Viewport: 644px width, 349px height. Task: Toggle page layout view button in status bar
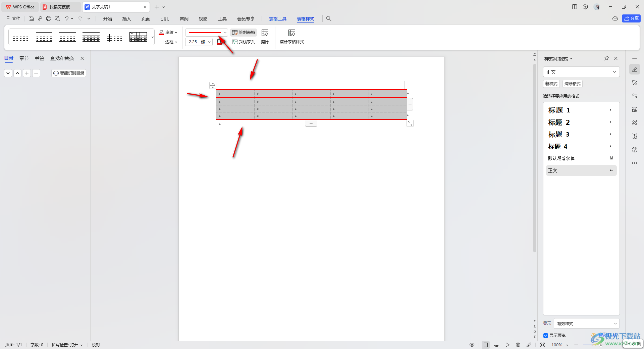[x=486, y=345]
